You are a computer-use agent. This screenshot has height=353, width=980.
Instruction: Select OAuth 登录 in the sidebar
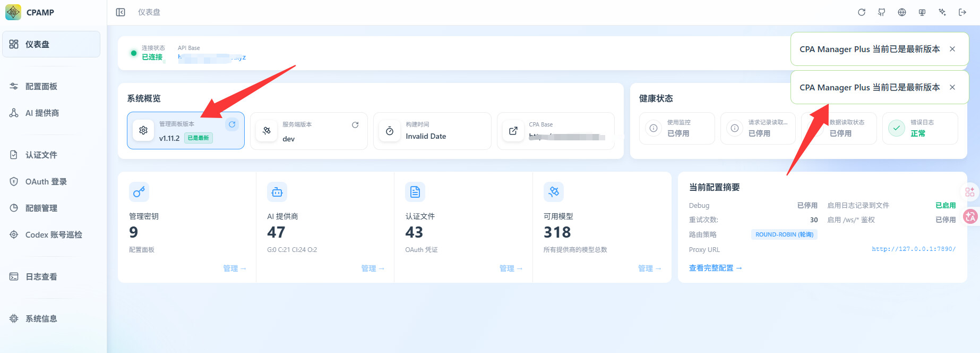(x=51, y=181)
